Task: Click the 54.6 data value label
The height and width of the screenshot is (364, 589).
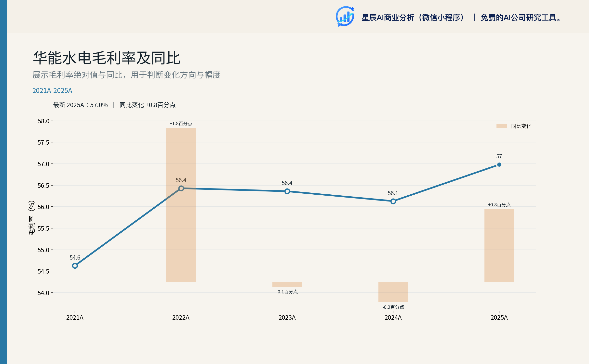Action: (75, 258)
